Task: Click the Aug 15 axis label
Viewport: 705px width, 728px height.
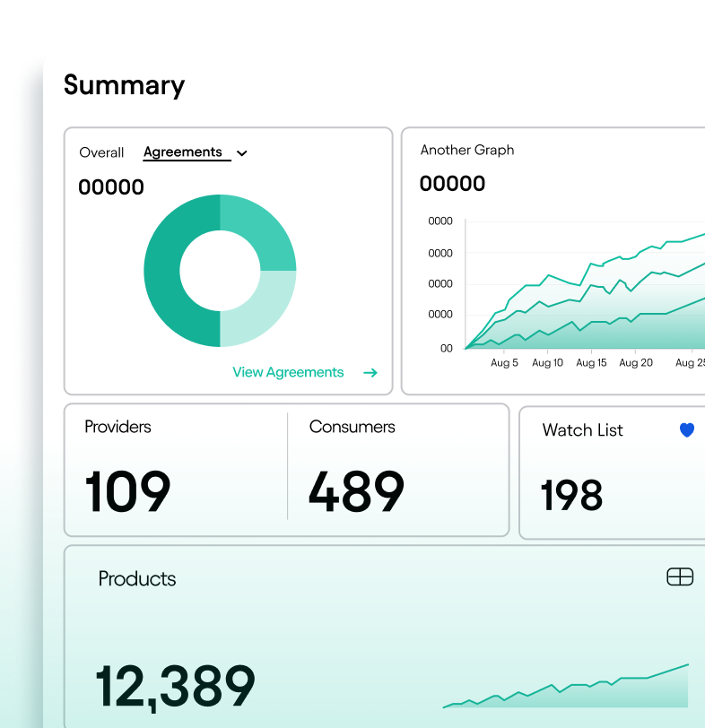Action: click(591, 362)
